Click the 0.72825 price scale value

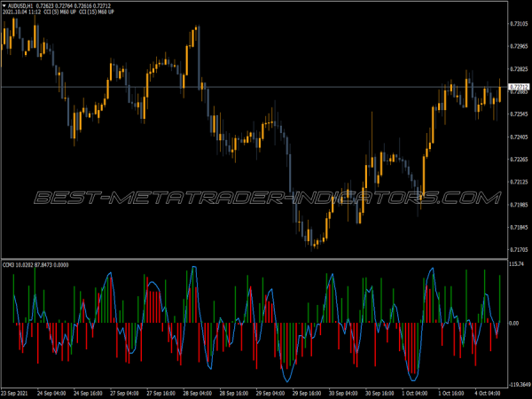pos(519,69)
